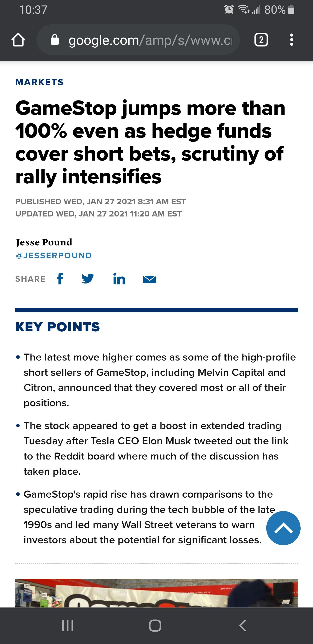Tap the google.com URL address bar
The image size is (313, 644).
tap(150, 40)
